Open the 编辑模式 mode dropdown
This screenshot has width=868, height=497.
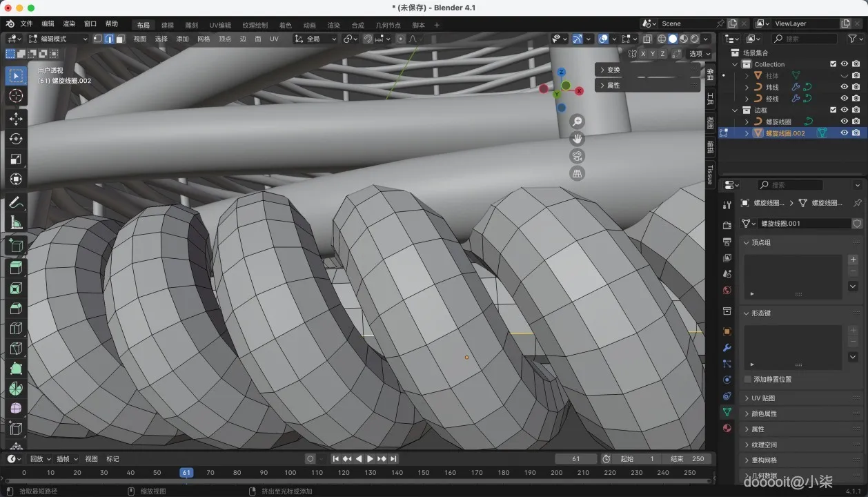tap(57, 39)
